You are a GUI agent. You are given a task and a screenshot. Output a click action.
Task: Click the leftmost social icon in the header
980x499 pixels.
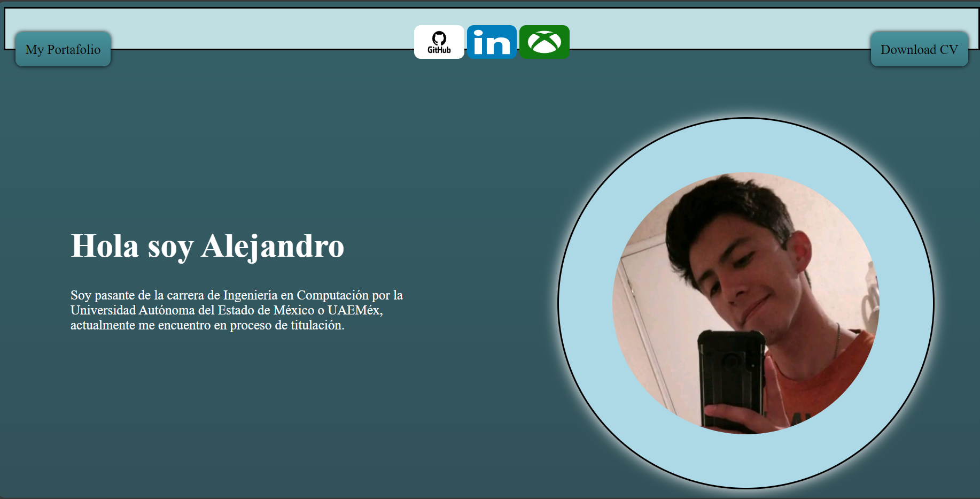[439, 42]
